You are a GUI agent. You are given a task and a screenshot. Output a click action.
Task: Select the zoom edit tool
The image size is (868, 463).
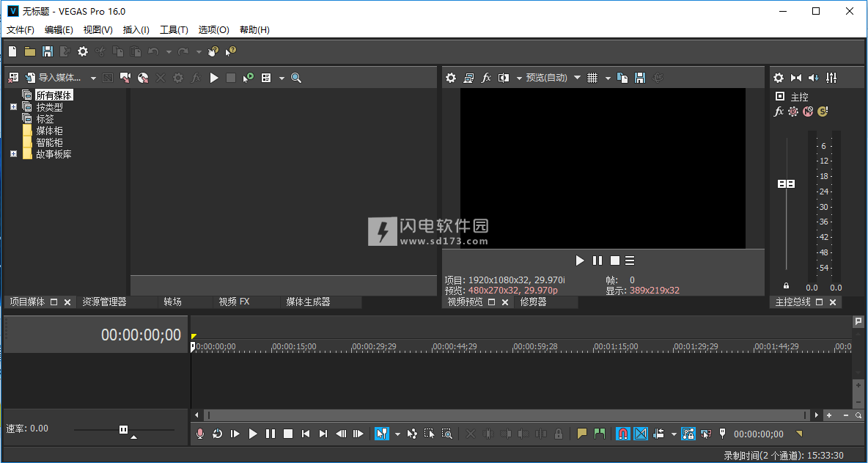[446, 434]
